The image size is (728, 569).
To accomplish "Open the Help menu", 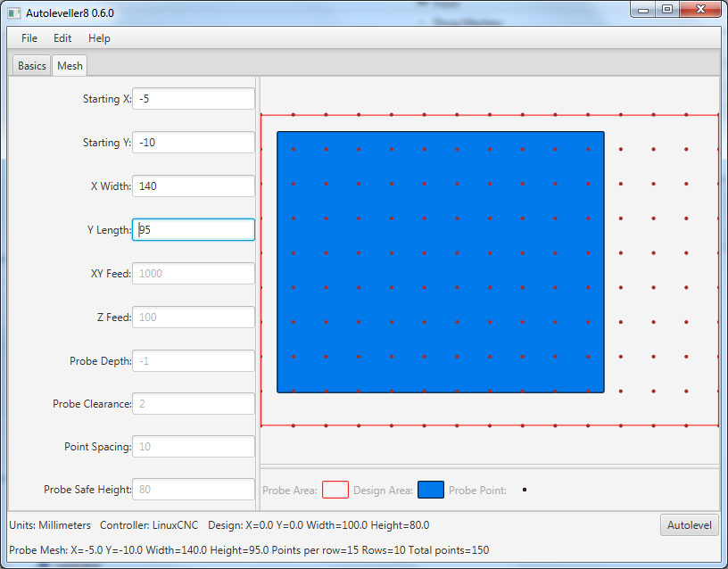I will 99,38.
